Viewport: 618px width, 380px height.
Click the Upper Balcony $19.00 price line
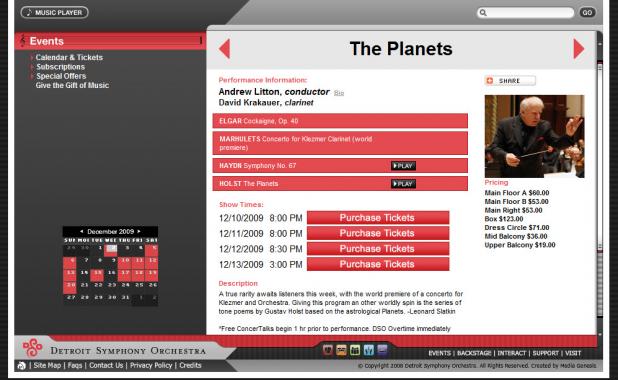(x=520, y=245)
